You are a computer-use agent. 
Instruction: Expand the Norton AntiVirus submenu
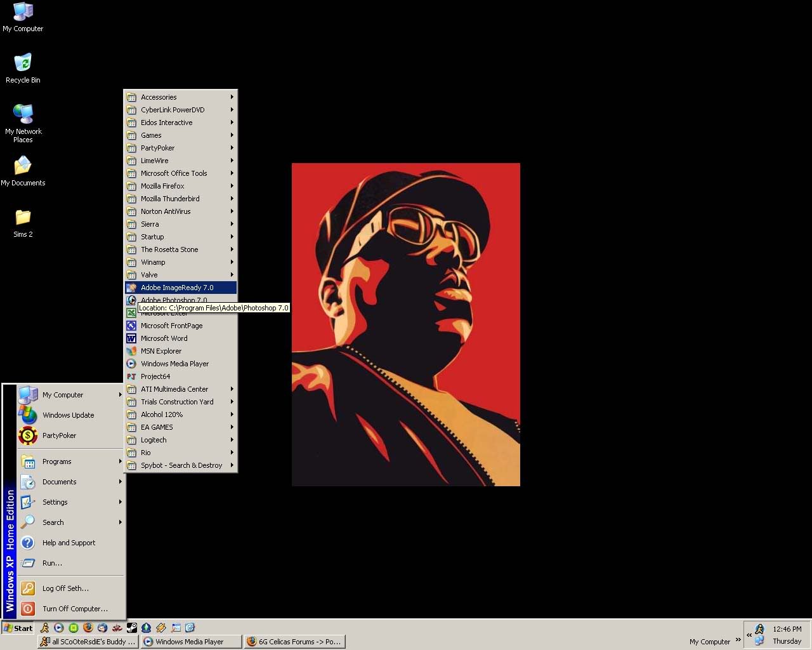[x=181, y=211]
